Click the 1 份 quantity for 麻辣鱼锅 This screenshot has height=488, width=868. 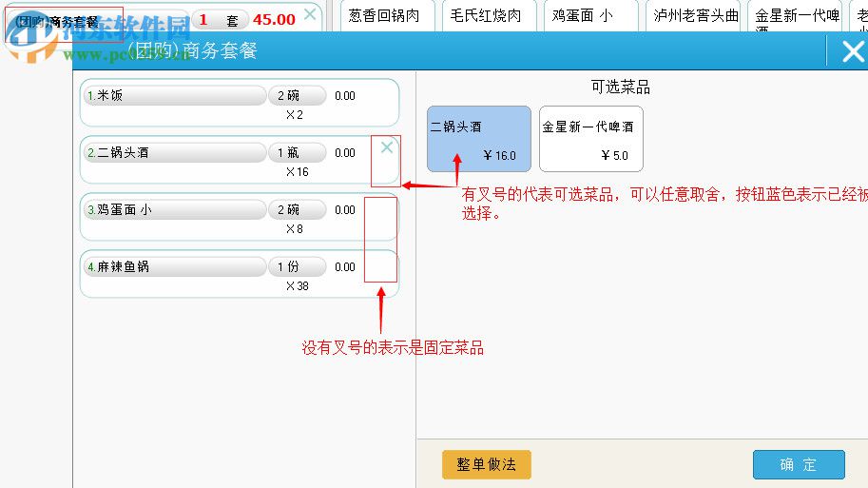[x=298, y=266]
